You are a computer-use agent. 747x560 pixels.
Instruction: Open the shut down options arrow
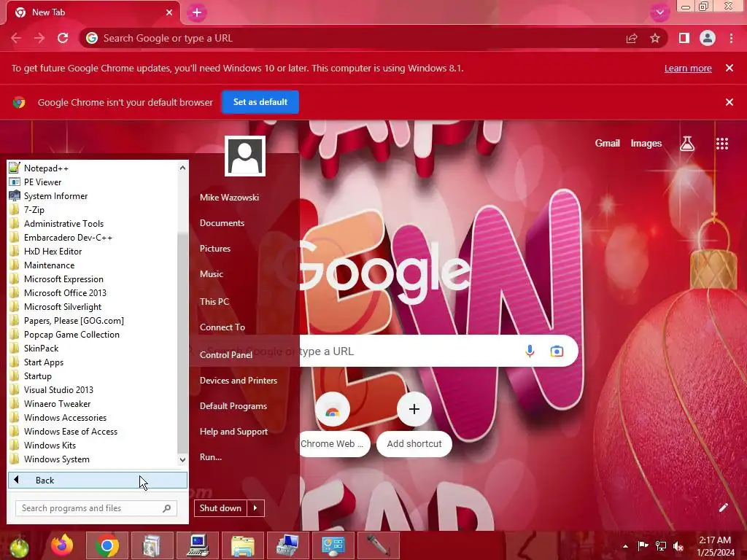pos(255,508)
